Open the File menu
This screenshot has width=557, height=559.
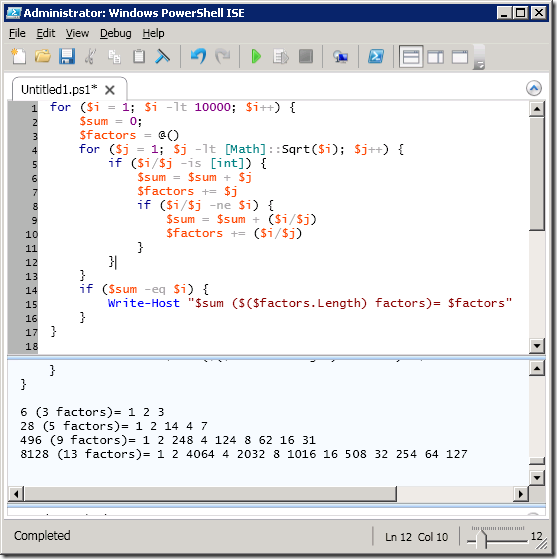point(17,34)
